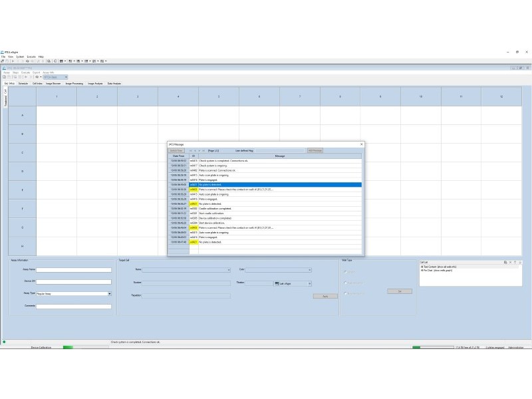Screen dimensions: 532x399
Task: Click the User defined Msg input field
Action: [x=280, y=151]
